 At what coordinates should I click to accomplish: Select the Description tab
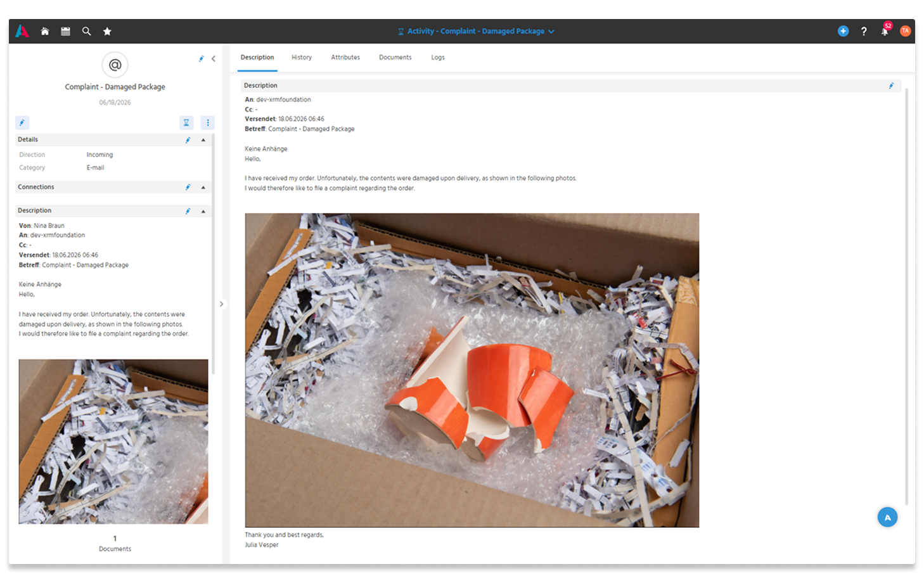(257, 57)
